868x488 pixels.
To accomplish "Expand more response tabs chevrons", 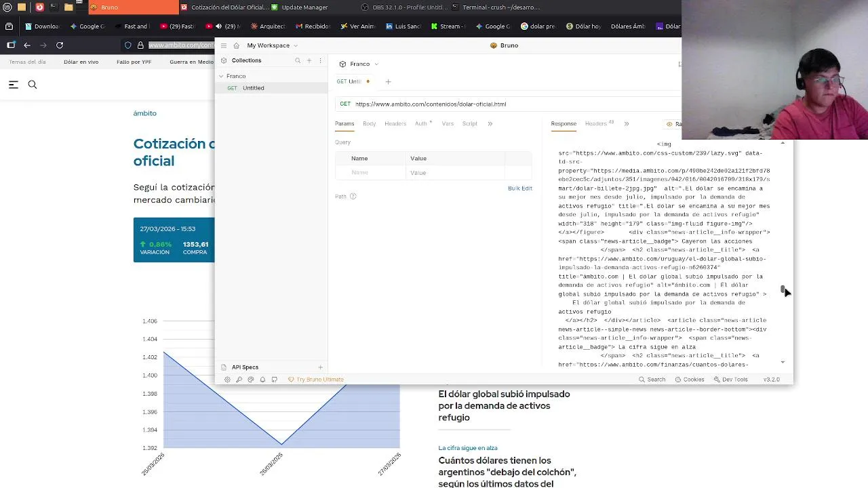I will tap(627, 123).
